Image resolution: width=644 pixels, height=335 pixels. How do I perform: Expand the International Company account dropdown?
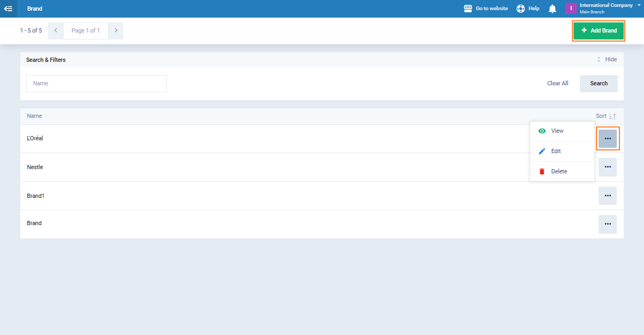639,5
